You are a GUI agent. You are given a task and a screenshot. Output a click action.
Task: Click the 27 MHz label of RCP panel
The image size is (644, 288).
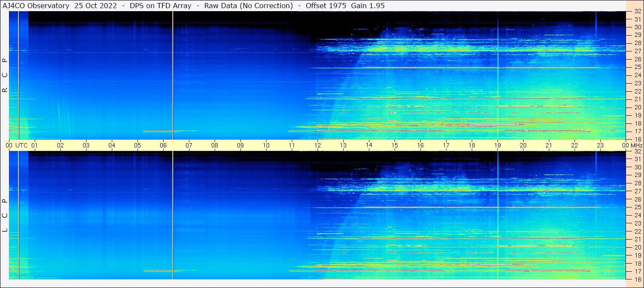click(638, 51)
